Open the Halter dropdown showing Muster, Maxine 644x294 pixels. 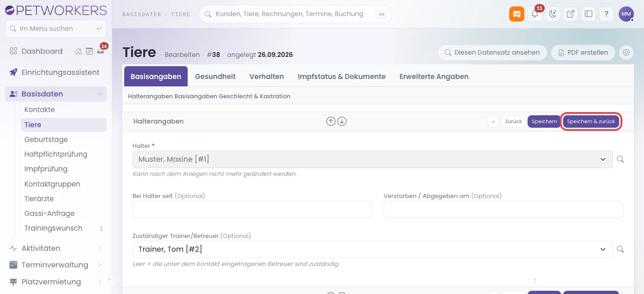pos(372,159)
